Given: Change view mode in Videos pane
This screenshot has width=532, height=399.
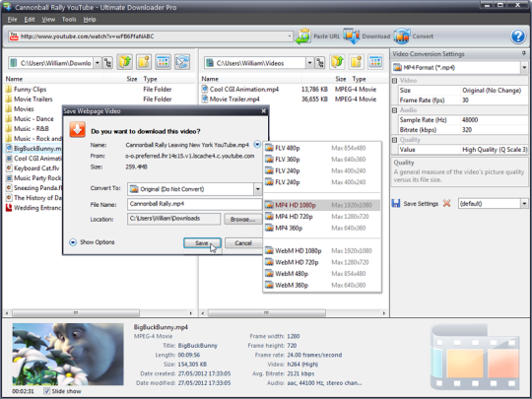Looking at the screenshot, I should [x=375, y=62].
